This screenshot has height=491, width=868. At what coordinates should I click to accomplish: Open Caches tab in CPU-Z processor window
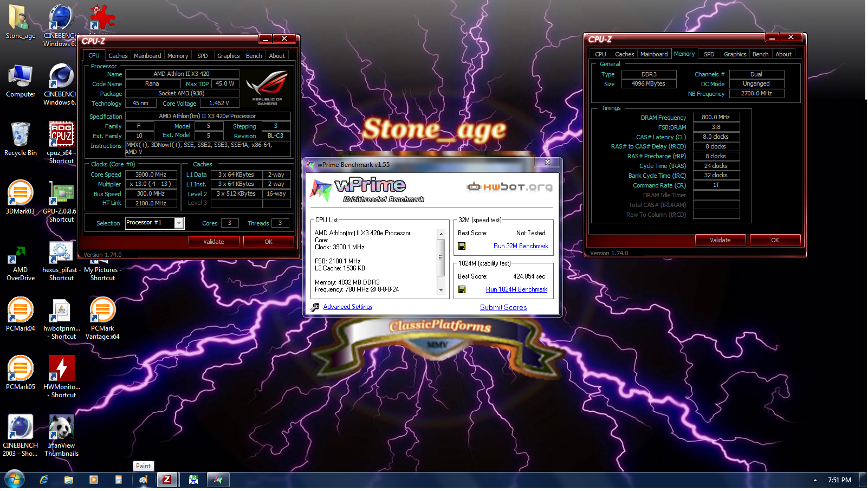tap(118, 56)
